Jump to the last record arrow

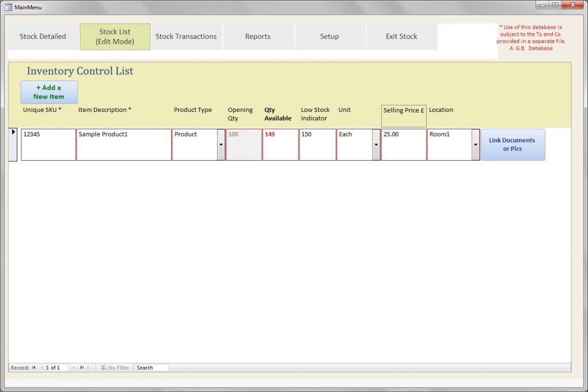(82, 367)
